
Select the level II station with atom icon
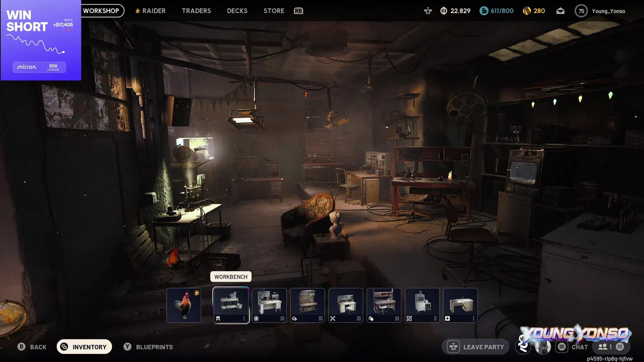[422, 305]
